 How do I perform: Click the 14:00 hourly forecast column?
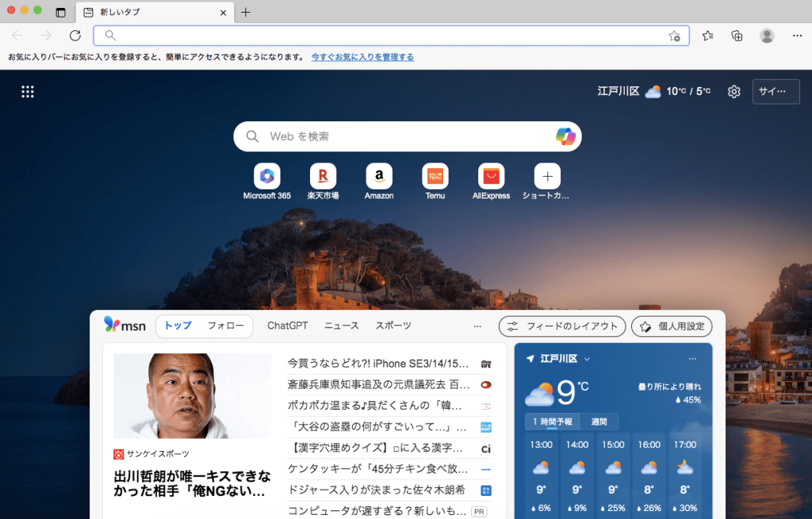pos(577,476)
